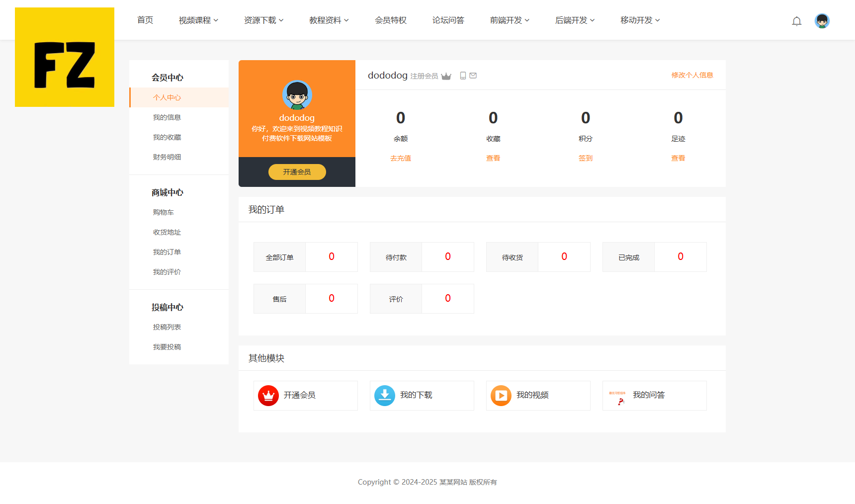Click the orange 我的视频 play icon
The image size is (855, 504).
click(501, 396)
